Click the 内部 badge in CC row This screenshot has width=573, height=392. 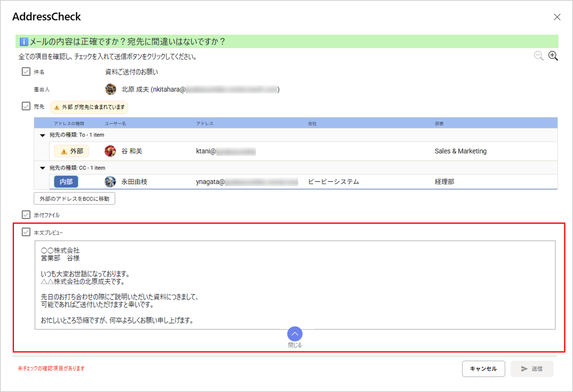[x=66, y=182]
